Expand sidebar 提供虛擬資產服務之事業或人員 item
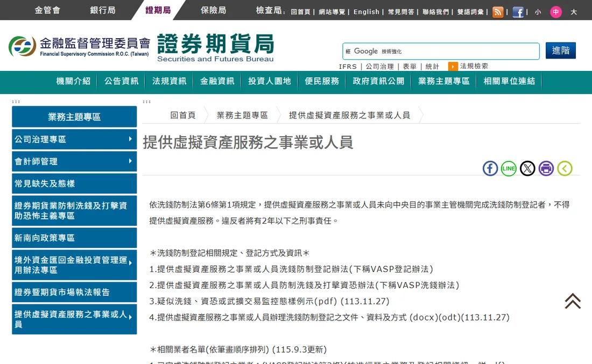The image size is (592, 364). point(74,319)
